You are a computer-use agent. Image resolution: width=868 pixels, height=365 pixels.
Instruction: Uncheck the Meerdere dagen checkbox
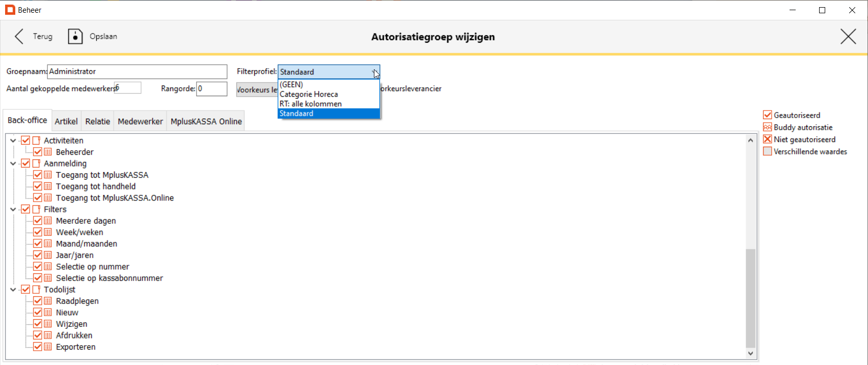click(38, 221)
